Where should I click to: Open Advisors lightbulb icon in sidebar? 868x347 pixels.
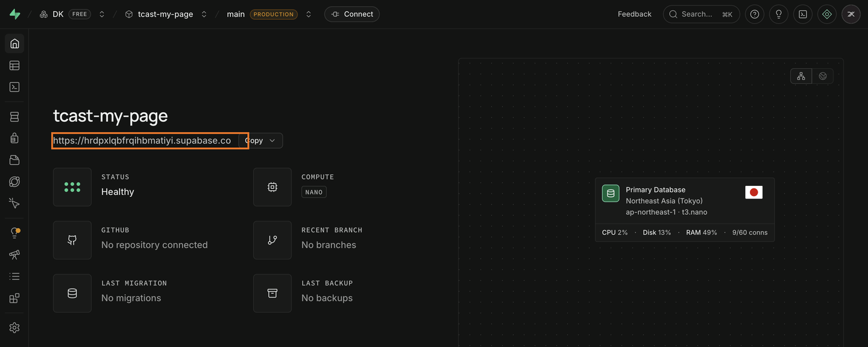(14, 233)
